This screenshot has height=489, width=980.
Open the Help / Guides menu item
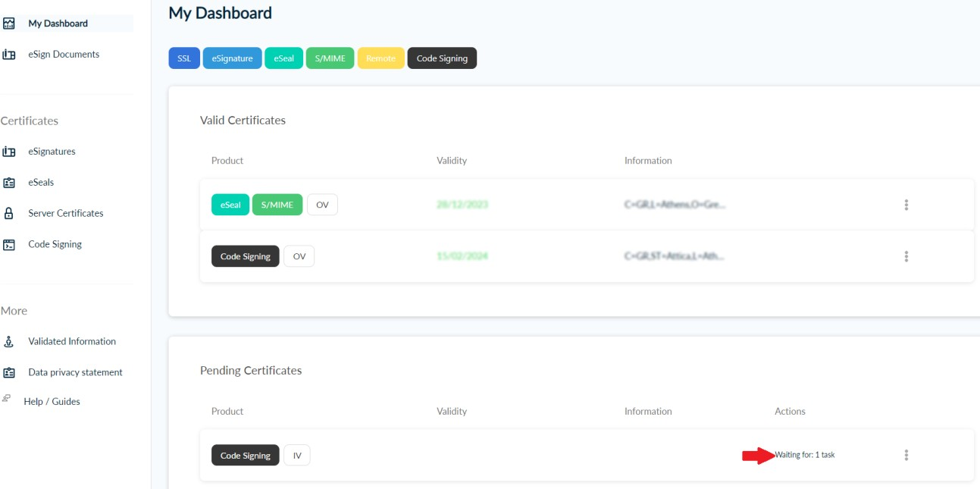pyautogui.click(x=52, y=402)
